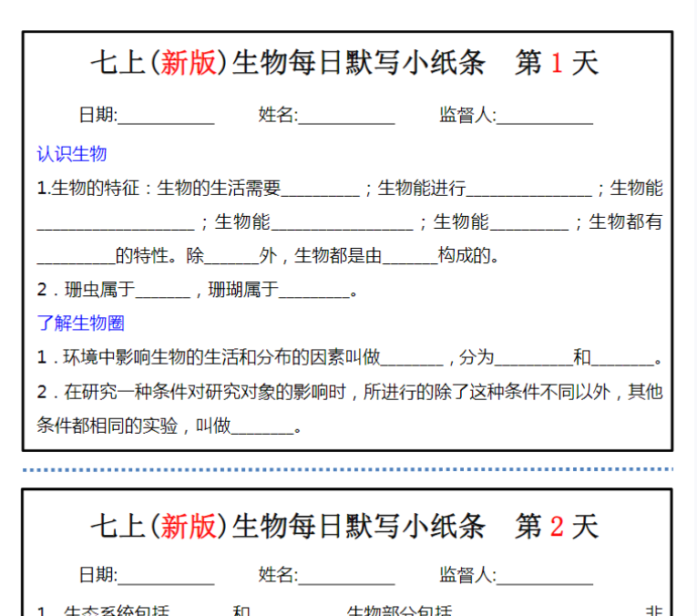Click the 日期 blank on the Day 2 slip
The height and width of the screenshot is (616, 697).
click(166, 576)
